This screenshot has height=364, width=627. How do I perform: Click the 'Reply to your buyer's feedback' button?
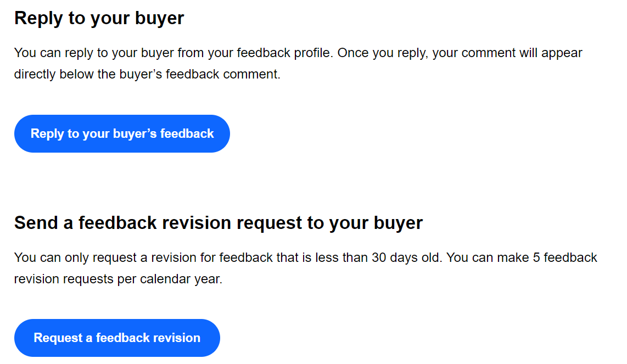(x=122, y=133)
